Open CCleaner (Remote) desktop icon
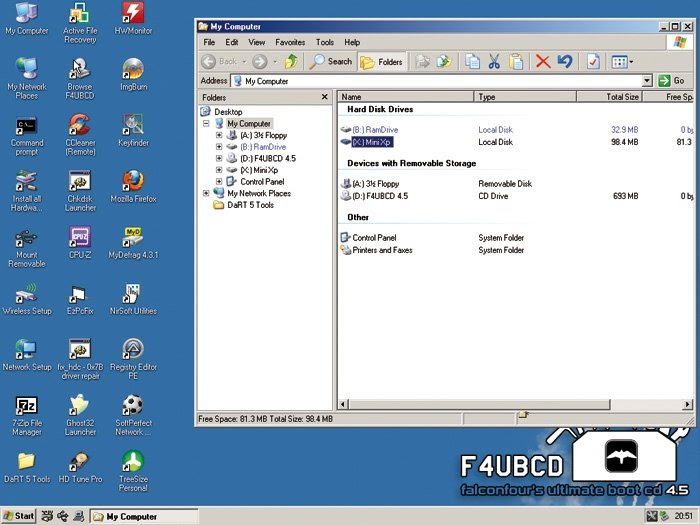700x525 pixels. (x=79, y=135)
